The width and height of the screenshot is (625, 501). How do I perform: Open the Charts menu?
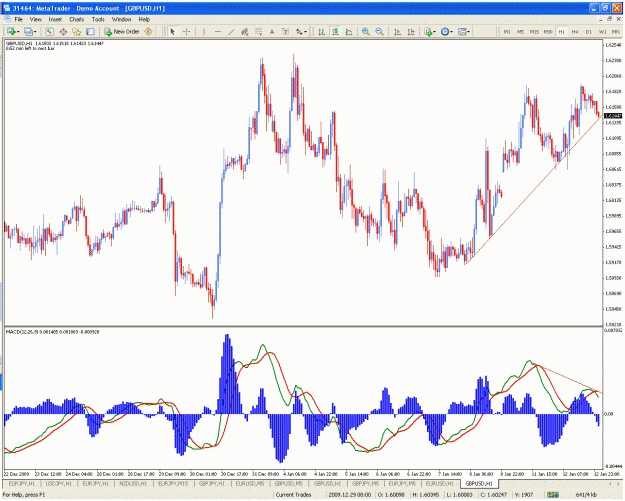(77, 19)
